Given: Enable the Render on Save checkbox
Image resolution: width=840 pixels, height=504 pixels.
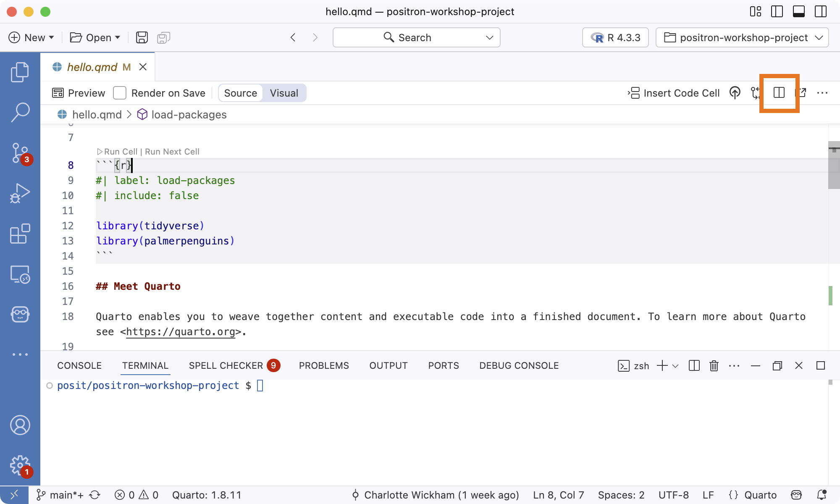Looking at the screenshot, I should click(120, 93).
